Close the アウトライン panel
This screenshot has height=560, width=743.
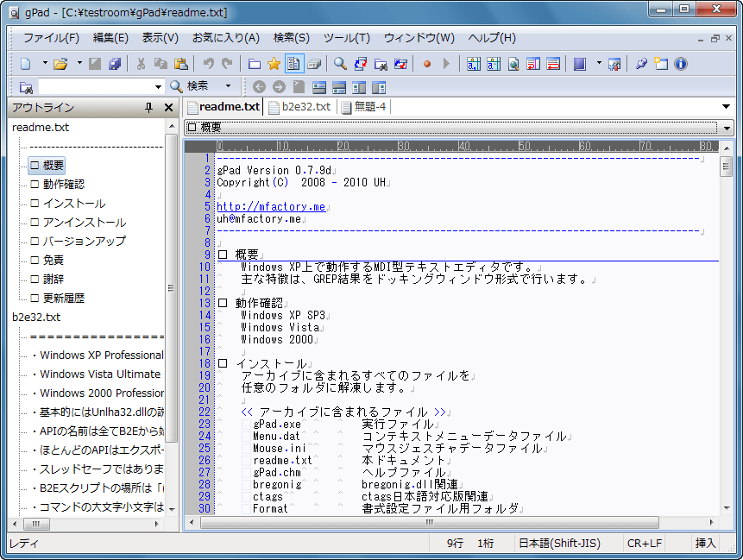tap(168, 108)
